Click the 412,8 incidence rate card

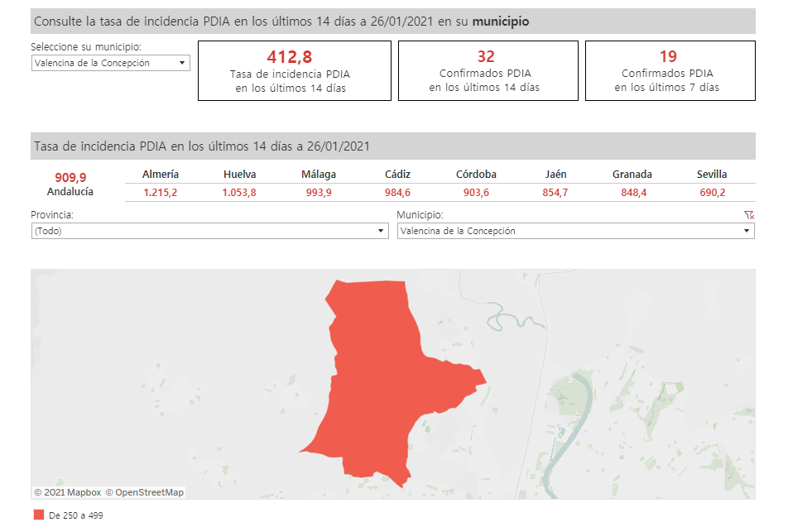click(x=294, y=70)
